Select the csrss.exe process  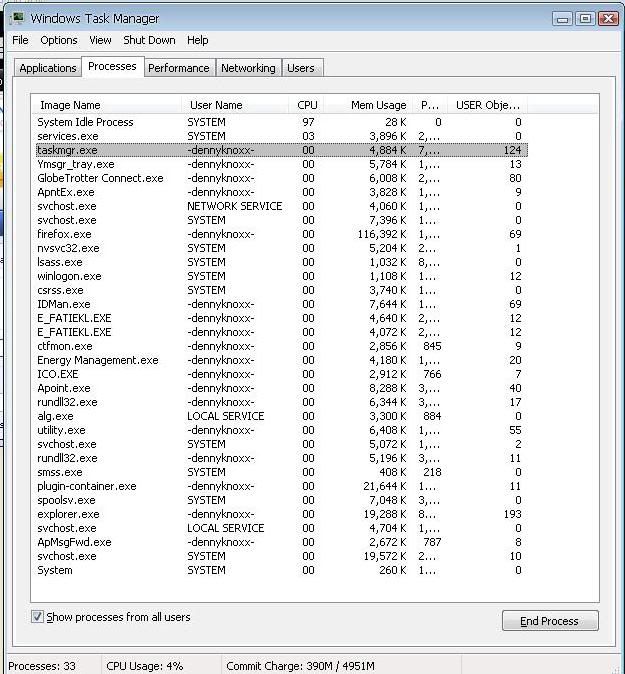[x=282, y=290]
